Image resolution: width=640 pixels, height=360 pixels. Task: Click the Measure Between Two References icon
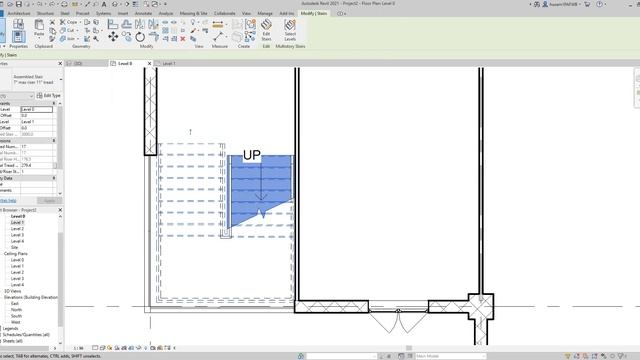(218, 37)
